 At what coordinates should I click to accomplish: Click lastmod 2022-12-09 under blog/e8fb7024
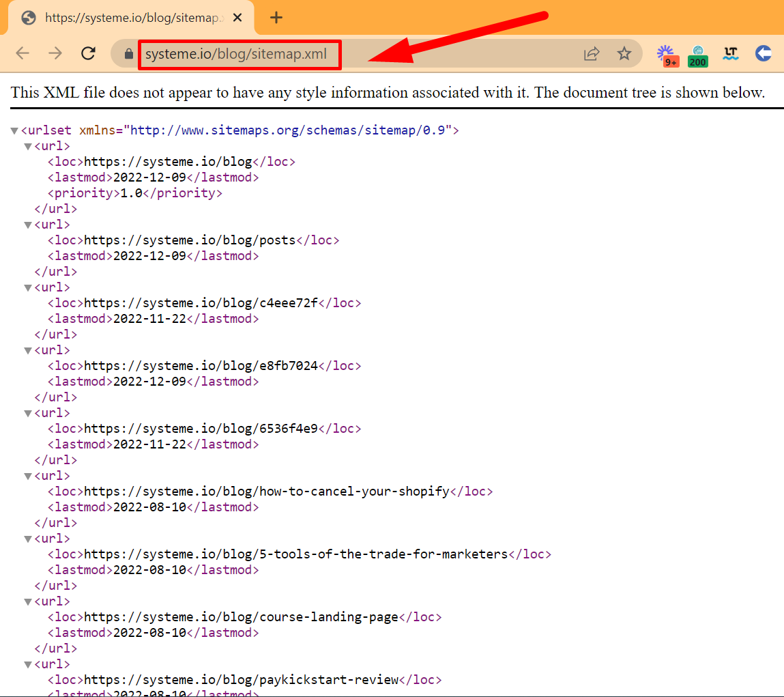149,382
